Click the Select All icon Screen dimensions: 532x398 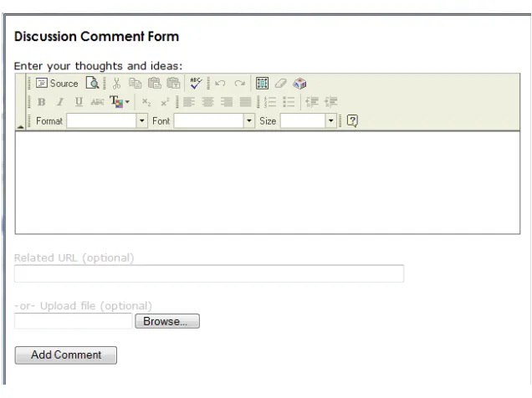click(262, 83)
